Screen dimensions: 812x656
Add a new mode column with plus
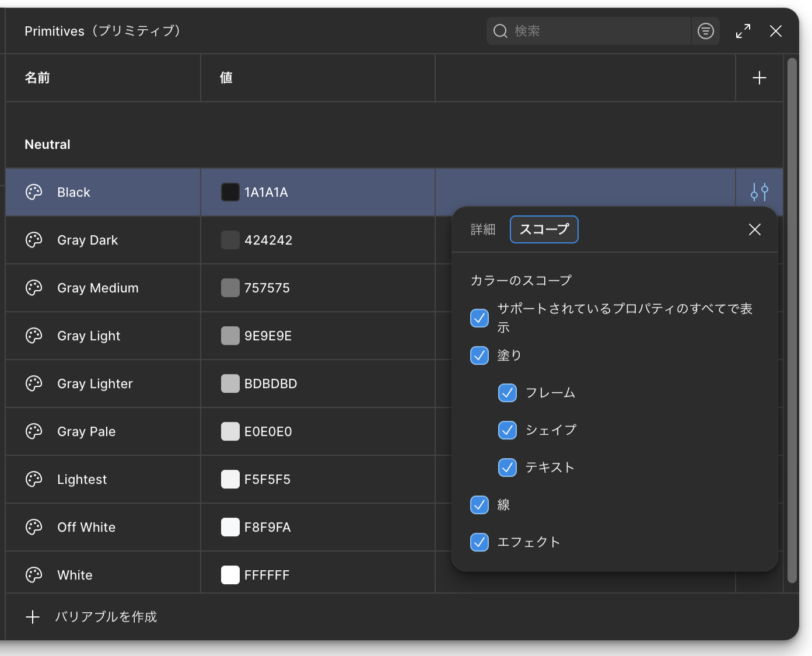[x=759, y=78]
